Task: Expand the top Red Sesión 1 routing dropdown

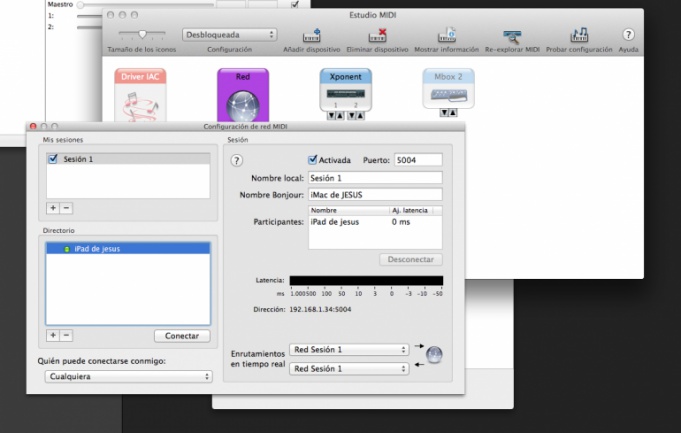Action: pyautogui.click(x=348, y=350)
